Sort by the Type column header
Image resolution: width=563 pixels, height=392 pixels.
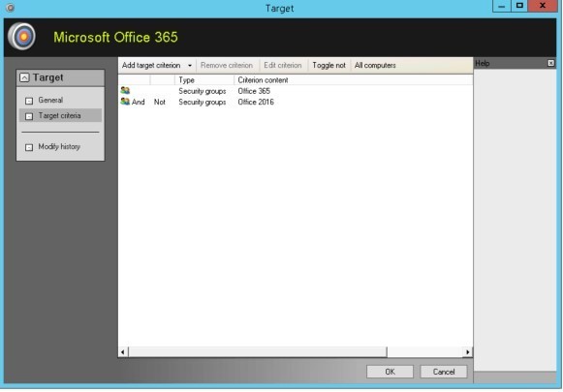204,79
